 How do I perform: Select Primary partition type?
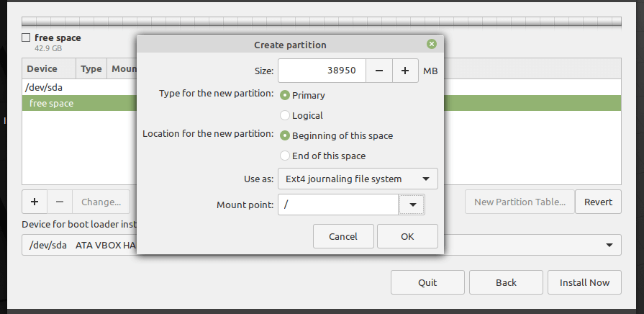[286, 95]
